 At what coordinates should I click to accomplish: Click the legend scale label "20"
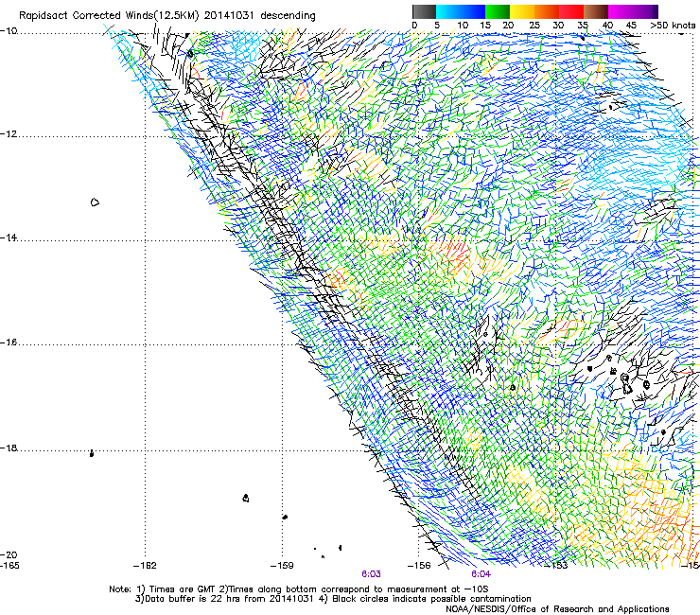tap(508, 26)
